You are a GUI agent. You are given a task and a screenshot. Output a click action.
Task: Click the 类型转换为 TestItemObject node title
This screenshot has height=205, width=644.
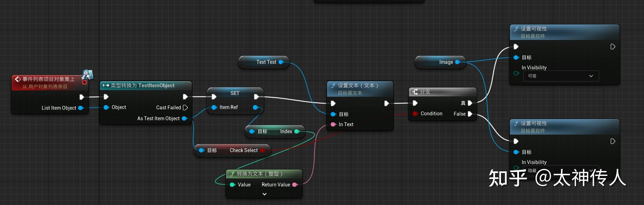pos(143,86)
